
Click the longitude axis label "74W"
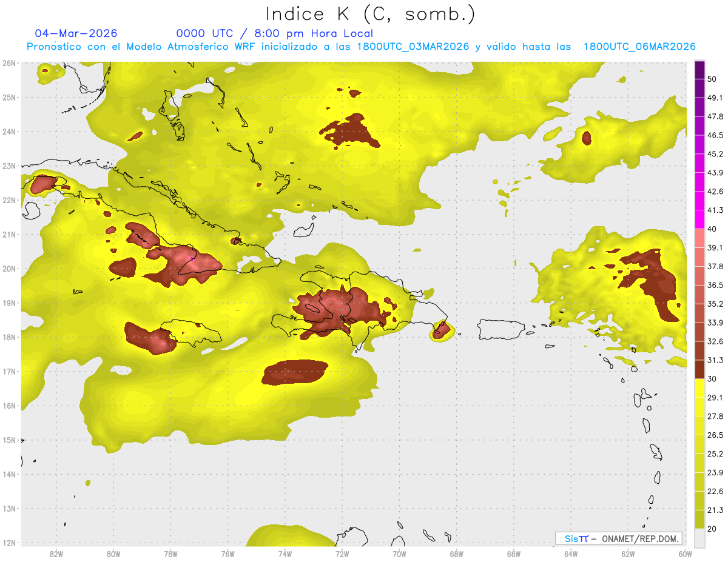(x=285, y=554)
